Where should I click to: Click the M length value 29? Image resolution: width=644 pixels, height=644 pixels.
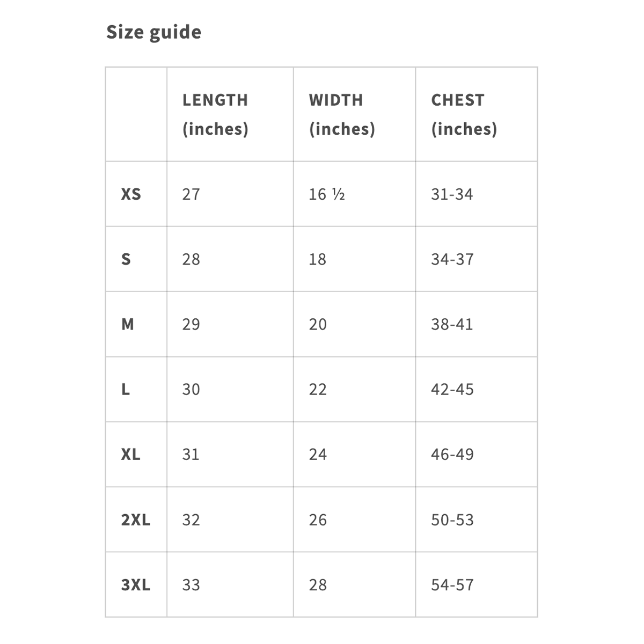(x=191, y=324)
